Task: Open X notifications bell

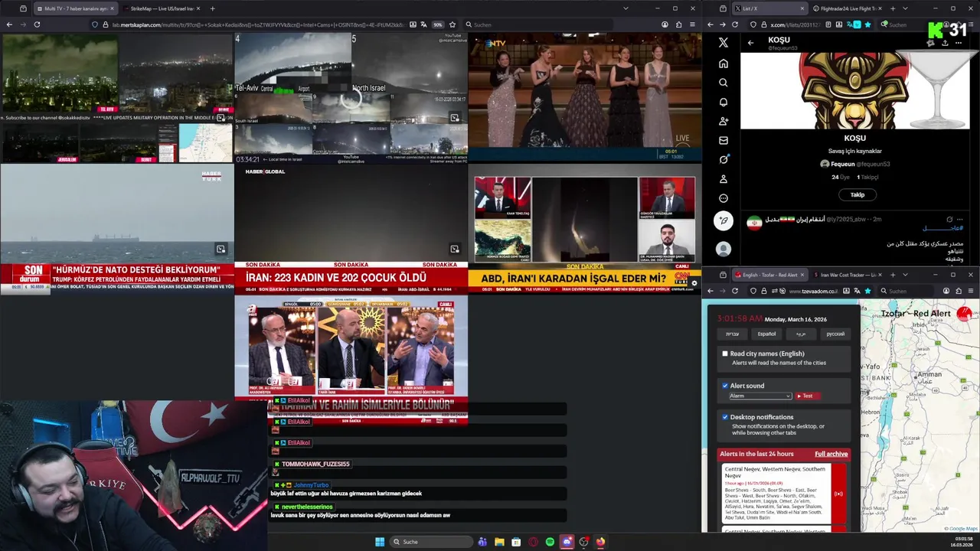Action: coord(724,102)
